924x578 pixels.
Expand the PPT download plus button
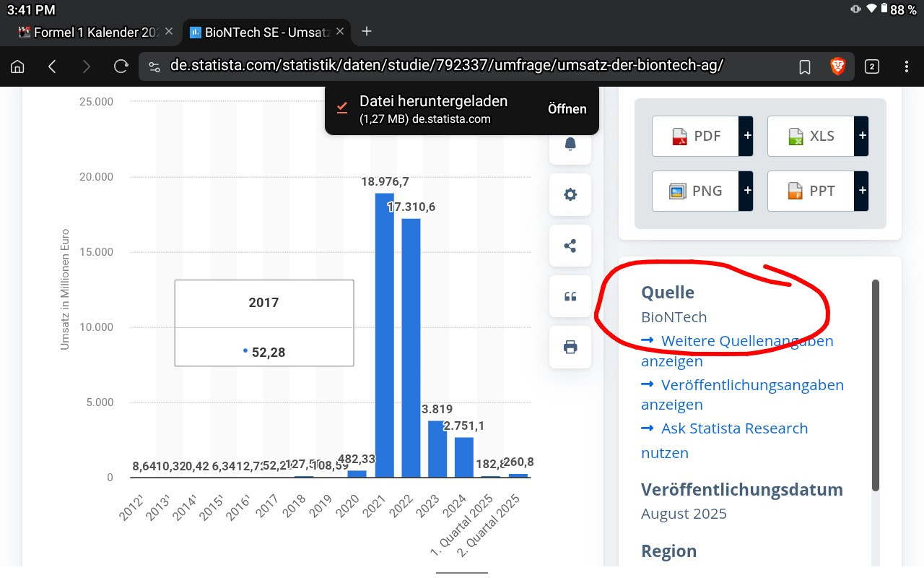click(x=862, y=191)
